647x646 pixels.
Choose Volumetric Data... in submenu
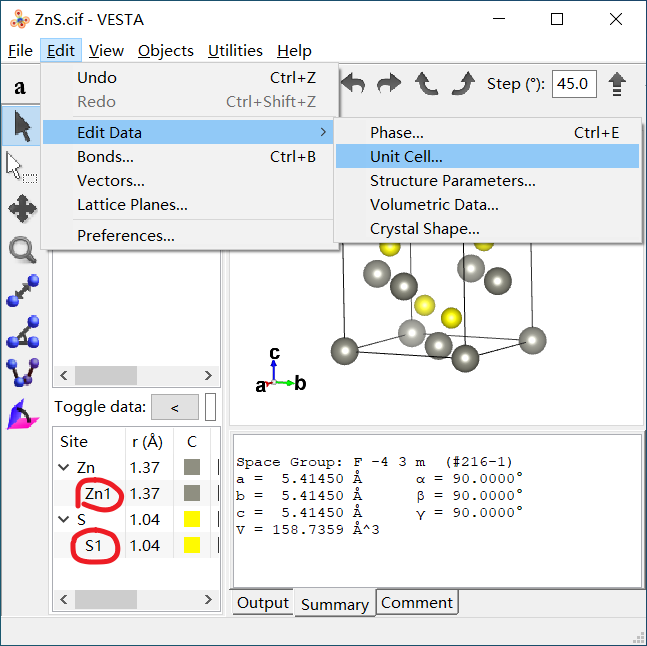click(x=487, y=205)
